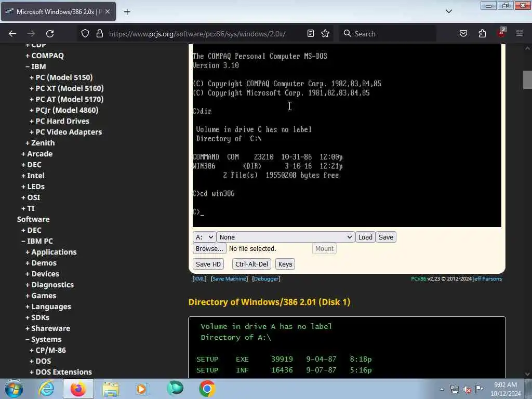Screen dimensions: 532x399
Task: Click the page vertical scrollbar thumb
Action: (x=527, y=79)
